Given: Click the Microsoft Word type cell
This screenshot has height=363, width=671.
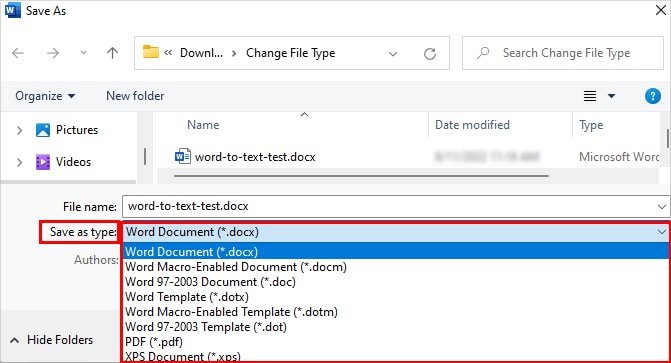Looking at the screenshot, I should 619,157.
